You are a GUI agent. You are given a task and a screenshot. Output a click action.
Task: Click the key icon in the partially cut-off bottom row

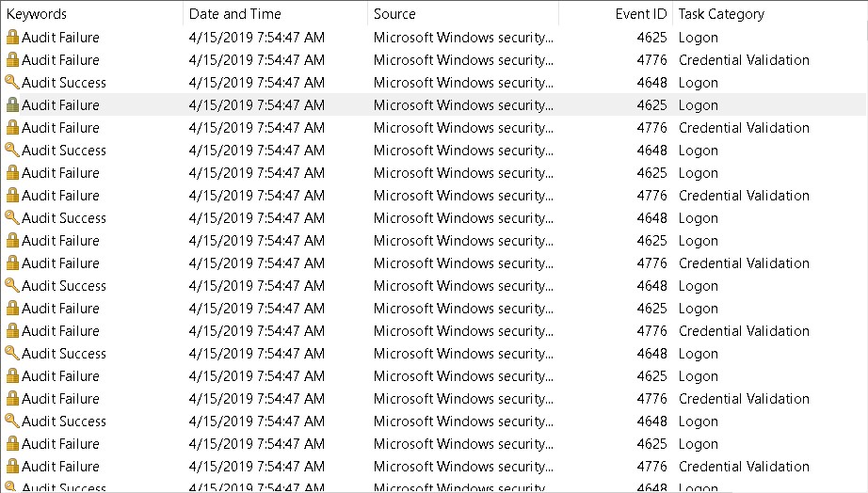[12, 487]
